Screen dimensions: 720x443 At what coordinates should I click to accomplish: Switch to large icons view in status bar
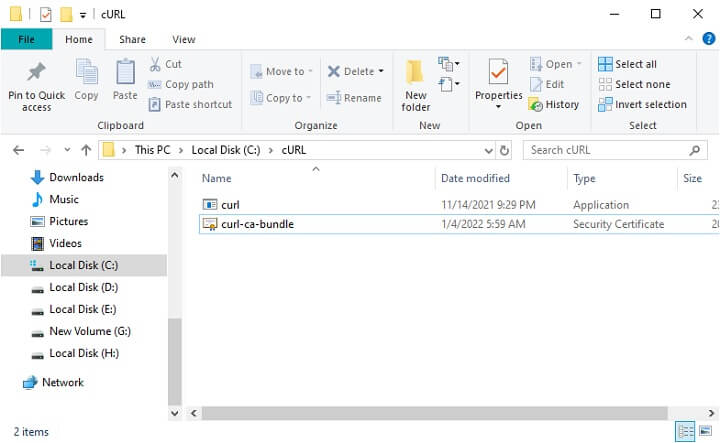(705, 432)
